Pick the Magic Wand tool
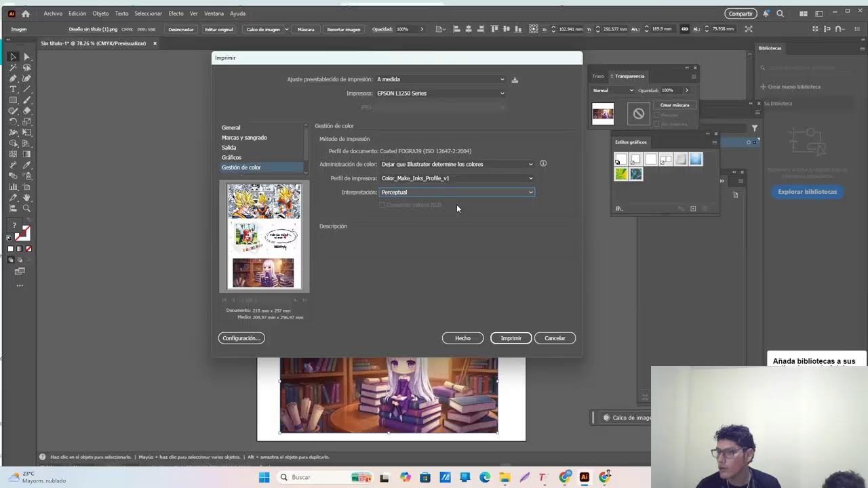Image resolution: width=868 pixels, height=488 pixels. coord(13,68)
